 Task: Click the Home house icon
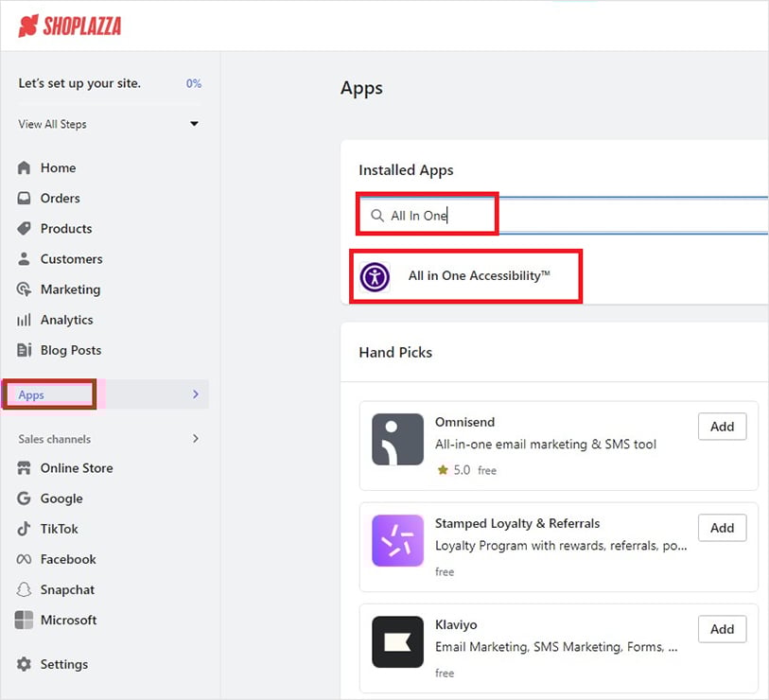point(24,167)
